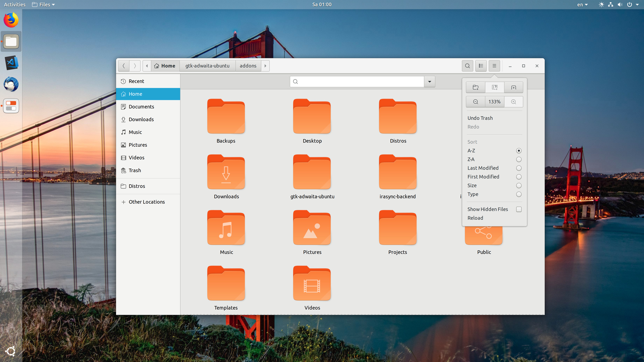
Task: Go back with the left arrow
Action: [124, 66]
